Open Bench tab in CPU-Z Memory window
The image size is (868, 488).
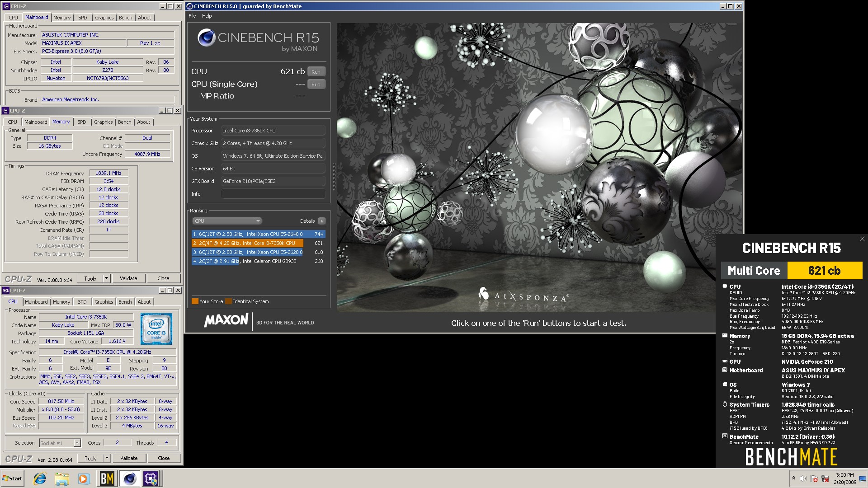coord(125,122)
